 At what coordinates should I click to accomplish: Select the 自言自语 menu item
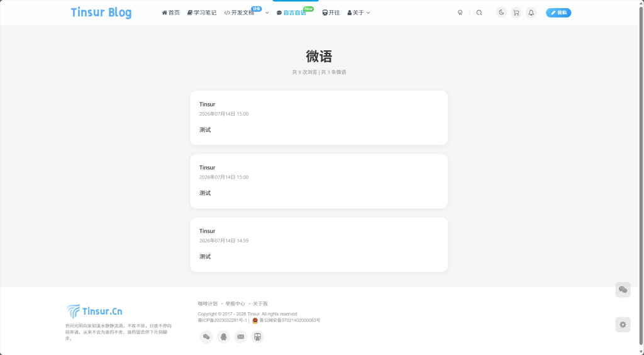click(x=291, y=13)
